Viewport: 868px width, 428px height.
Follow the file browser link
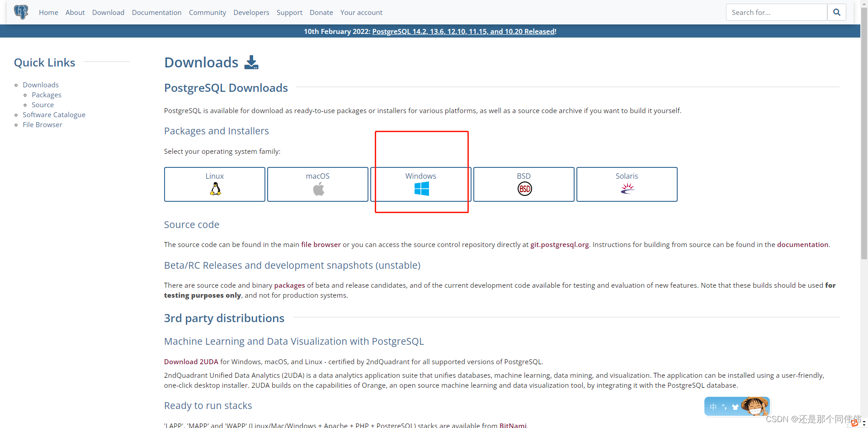(x=321, y=244)
